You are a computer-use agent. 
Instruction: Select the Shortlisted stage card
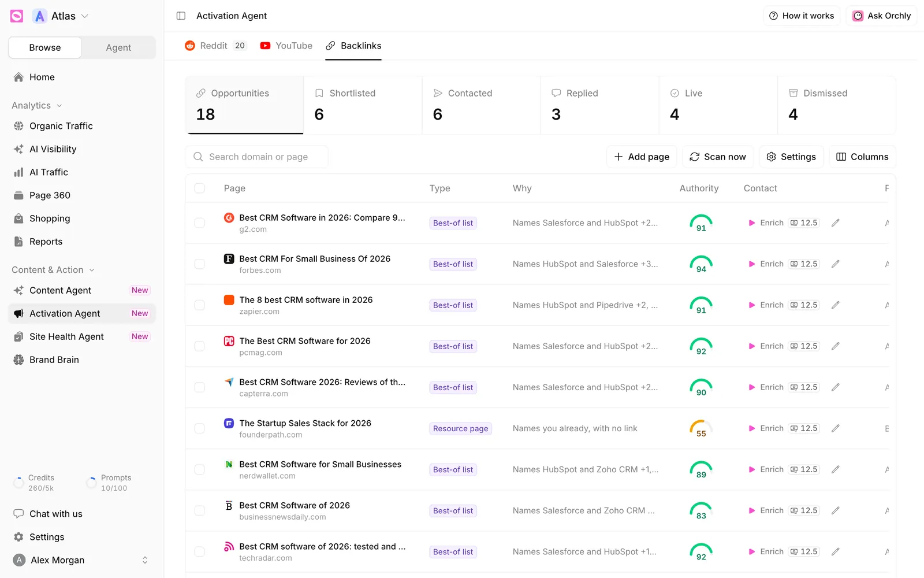(x=363, y=105)
